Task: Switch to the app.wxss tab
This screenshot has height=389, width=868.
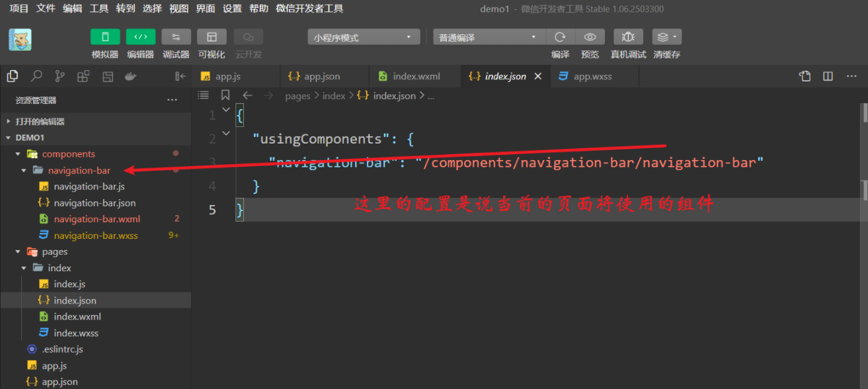Action: pyautogui.click(x=594, y=76)
